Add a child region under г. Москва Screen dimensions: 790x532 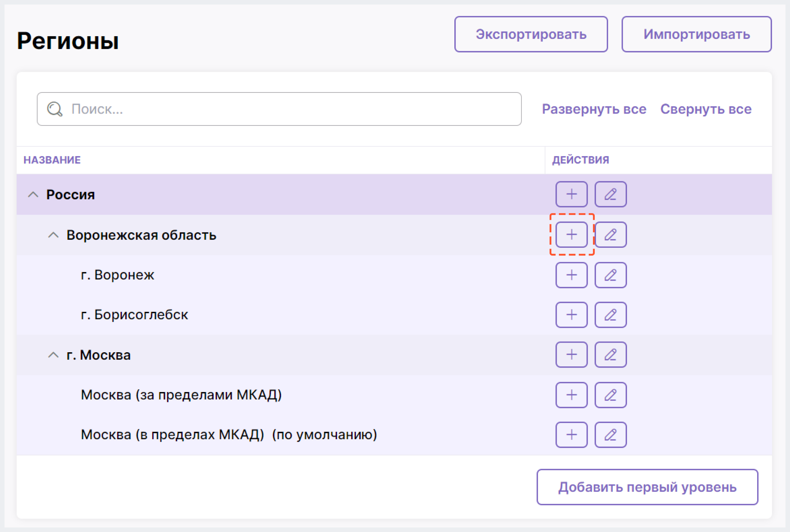(571, 355)
